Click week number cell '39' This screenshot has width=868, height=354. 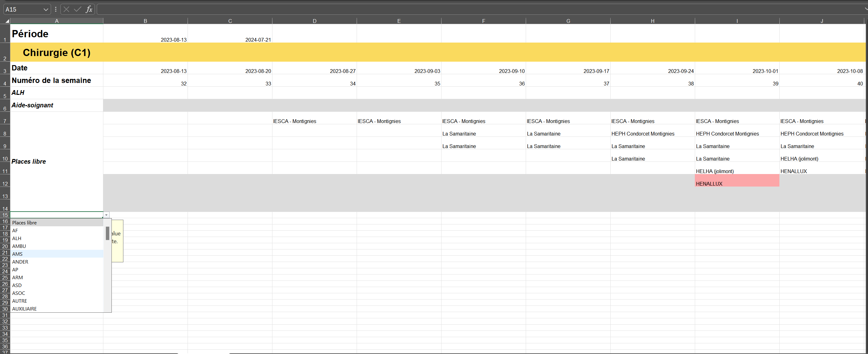point(737,80)
